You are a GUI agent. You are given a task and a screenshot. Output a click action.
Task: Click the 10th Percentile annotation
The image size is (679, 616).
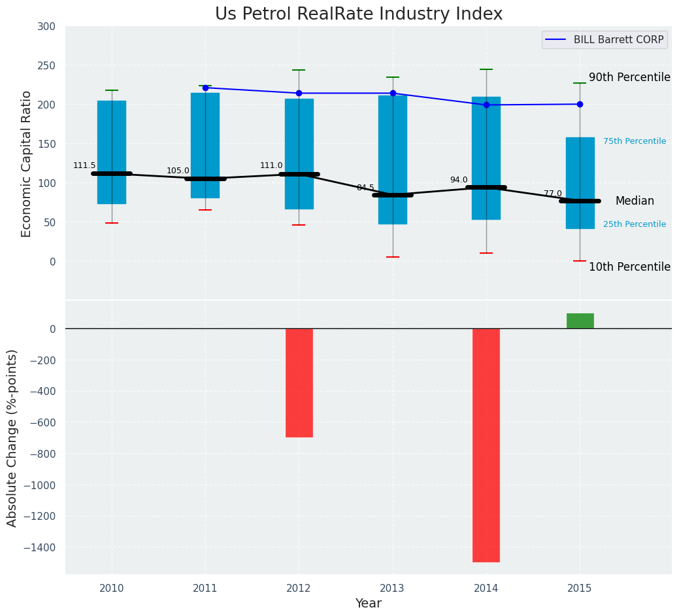coord(629,267)
